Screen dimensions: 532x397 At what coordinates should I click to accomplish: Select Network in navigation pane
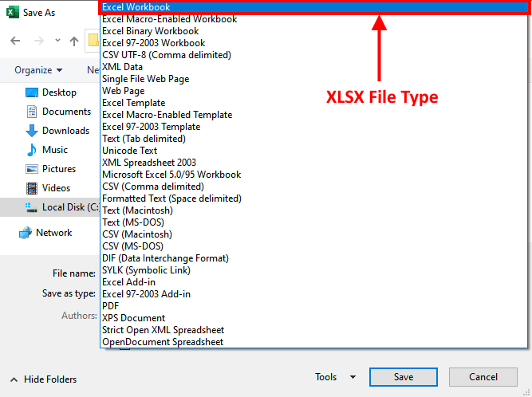click(54, 233)
